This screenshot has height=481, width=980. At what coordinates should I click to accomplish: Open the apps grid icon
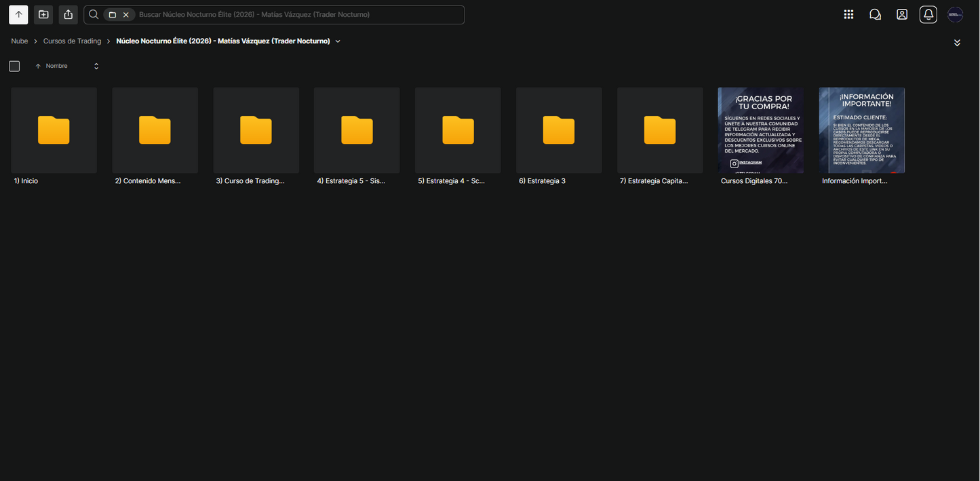coord(848,14)
